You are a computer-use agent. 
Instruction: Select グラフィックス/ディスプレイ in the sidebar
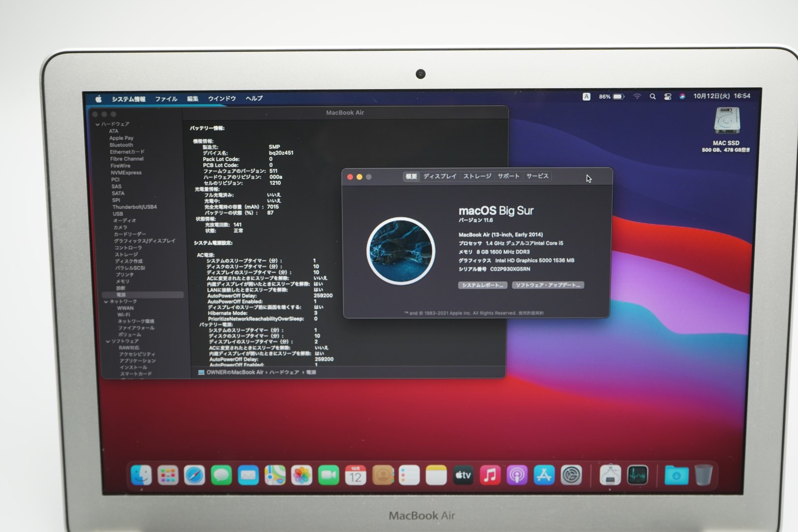click(x=145, y=241)
